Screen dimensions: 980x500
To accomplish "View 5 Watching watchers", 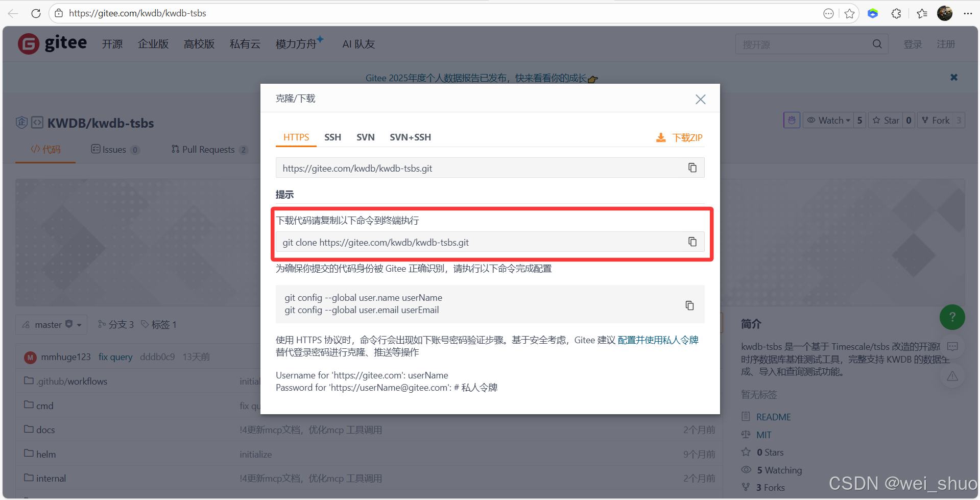I will (779, 470).
